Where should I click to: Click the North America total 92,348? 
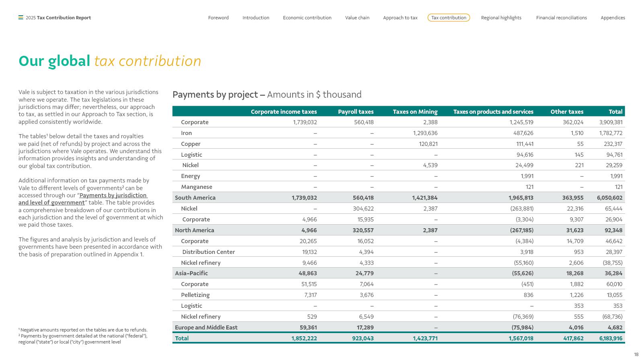coord(613,230)
